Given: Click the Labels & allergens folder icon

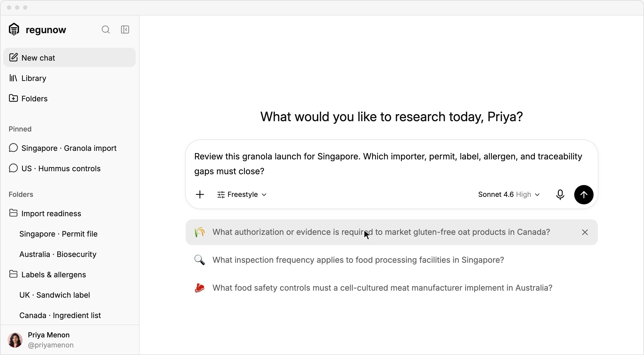Looking at the screenshot, I should point(13,274).
